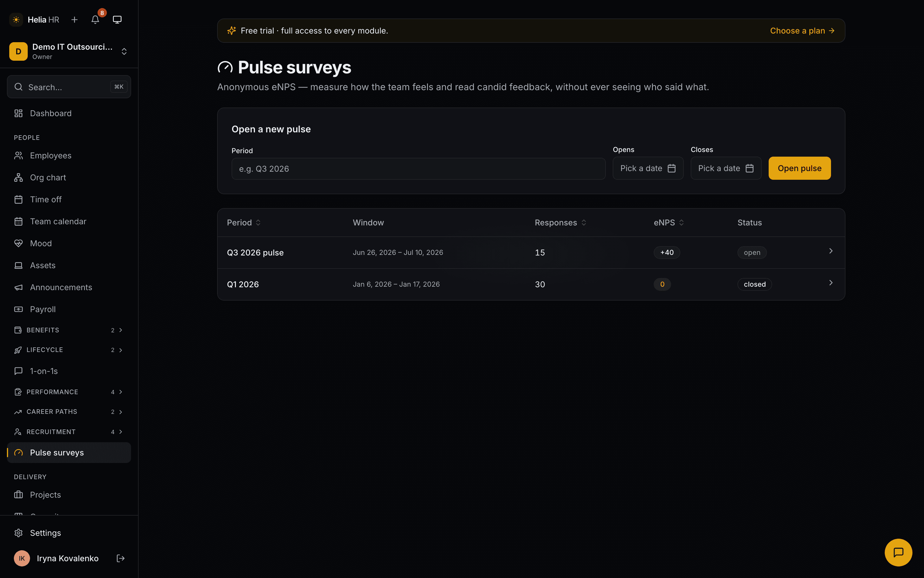This screenshot has width=924, height=578.
Task: Click the Jun 26, 2026 – Jul 10, 2026 window
Action: (398, 252)
